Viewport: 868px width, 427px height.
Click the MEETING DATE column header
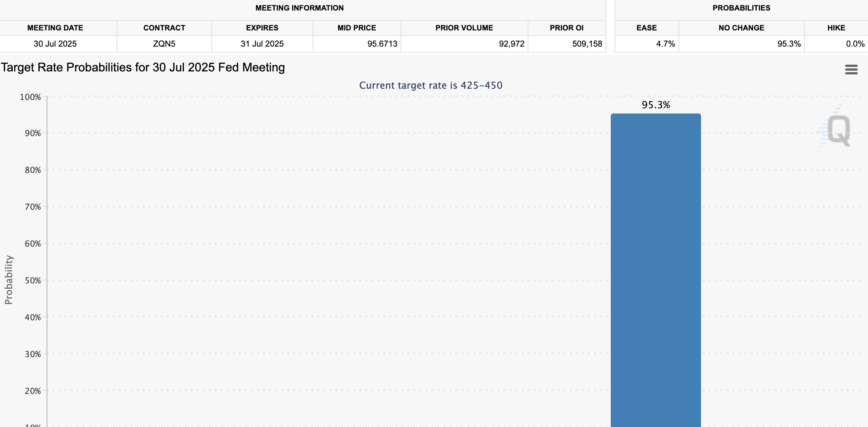55,28
